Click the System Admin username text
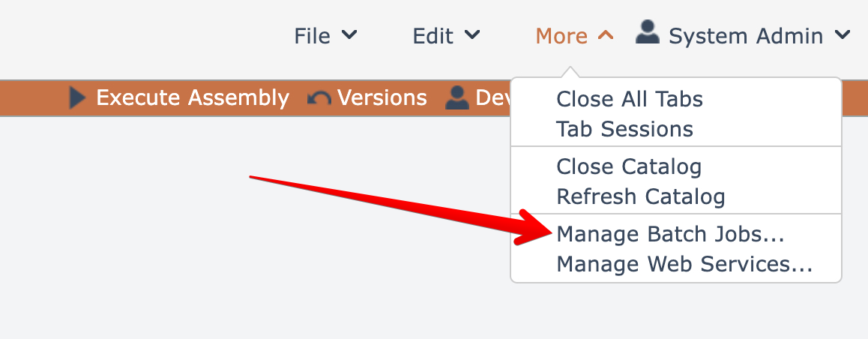Screen dimensions: 868x339 [x=746, y=35]
